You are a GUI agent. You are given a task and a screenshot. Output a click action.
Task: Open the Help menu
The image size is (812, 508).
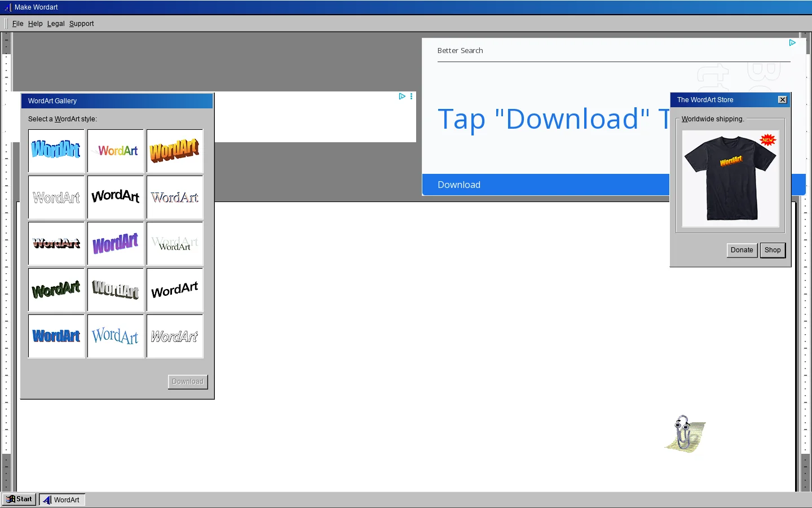coord(36,24)
